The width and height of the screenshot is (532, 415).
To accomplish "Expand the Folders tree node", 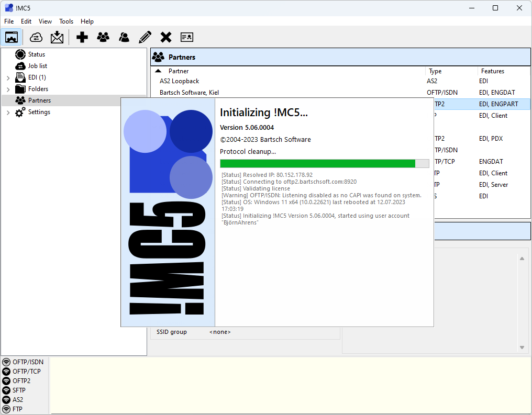I will point(8,89).
